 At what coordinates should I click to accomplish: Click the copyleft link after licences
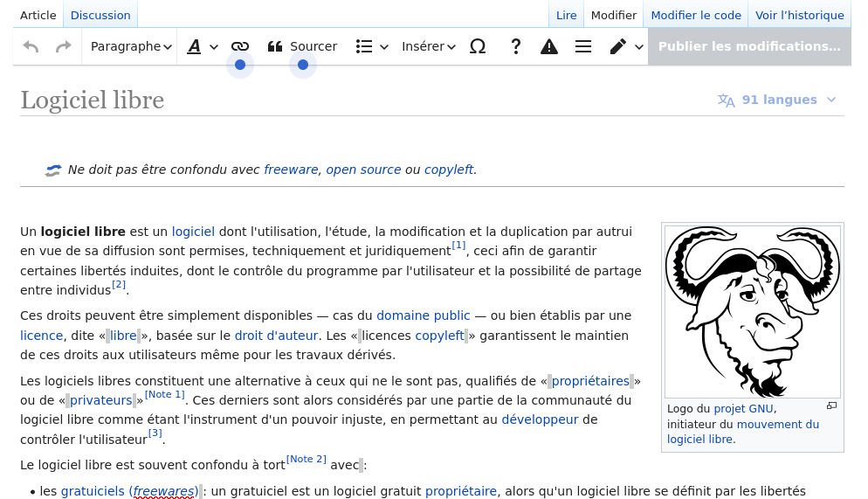[439, 336]
